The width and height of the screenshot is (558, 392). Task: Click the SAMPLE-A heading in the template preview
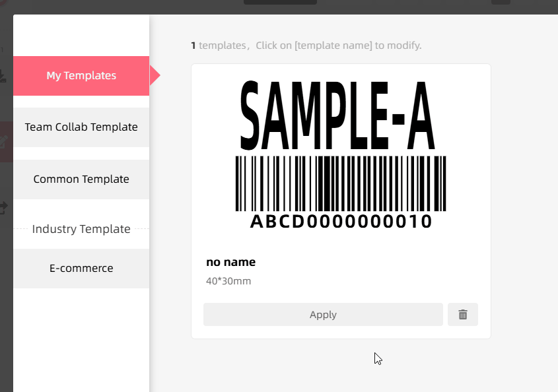[337, 116]
